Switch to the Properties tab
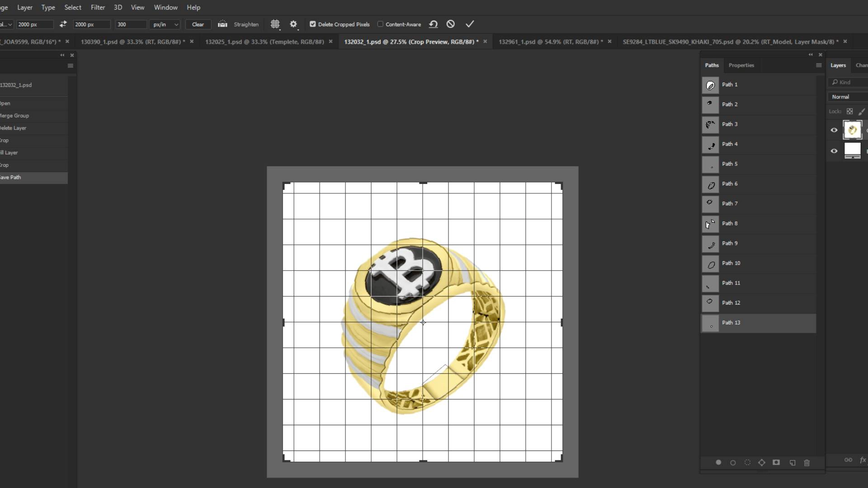Screen dimensions: 868x488 tap(741, 65)
